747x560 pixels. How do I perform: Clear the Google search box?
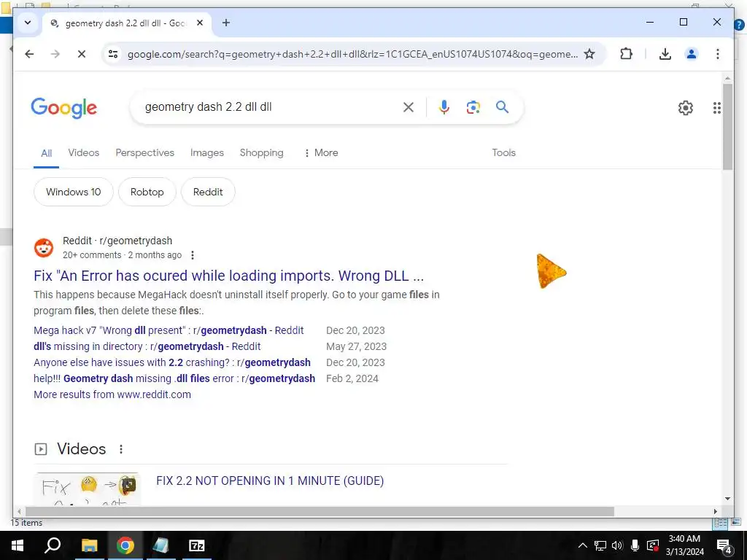coord(409,107)
